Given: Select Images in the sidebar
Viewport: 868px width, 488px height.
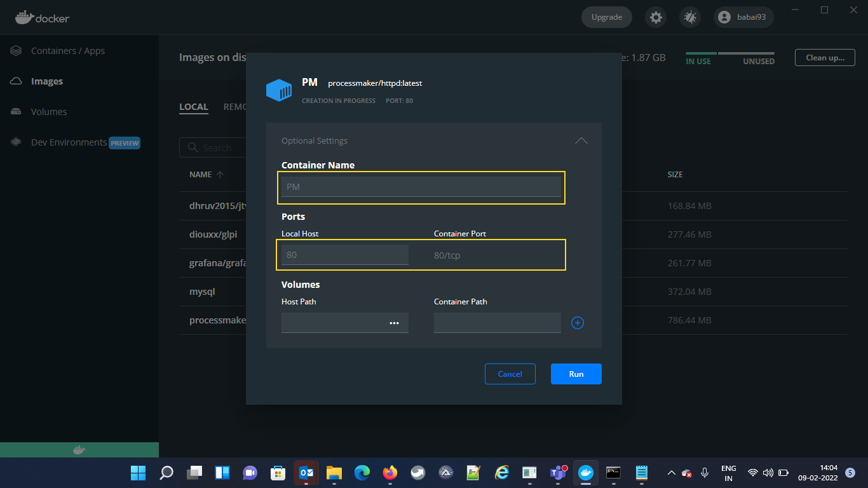Looking at the screenshot, I should [x=47, y=81].
